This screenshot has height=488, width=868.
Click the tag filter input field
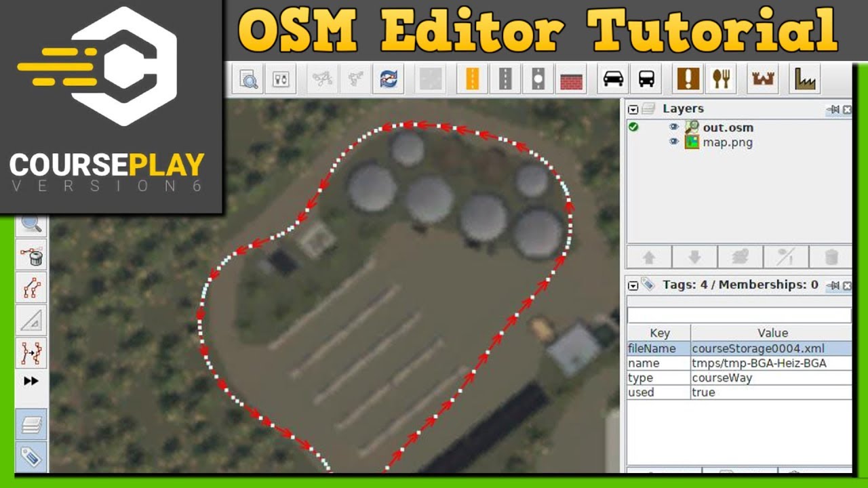pos(739,315)
